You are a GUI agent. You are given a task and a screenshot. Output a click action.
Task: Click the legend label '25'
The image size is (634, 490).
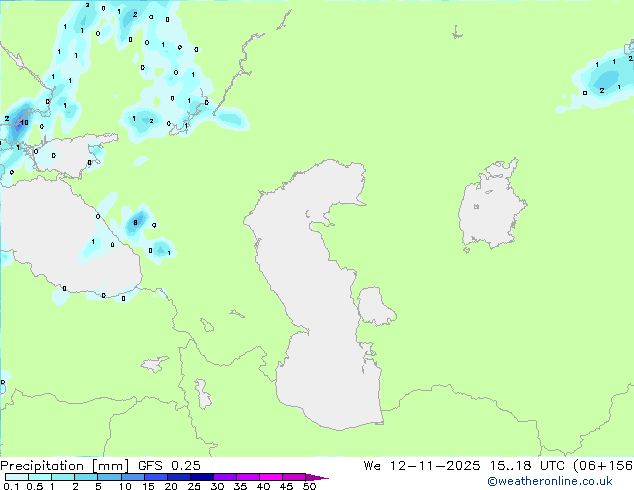coord(194,486)
